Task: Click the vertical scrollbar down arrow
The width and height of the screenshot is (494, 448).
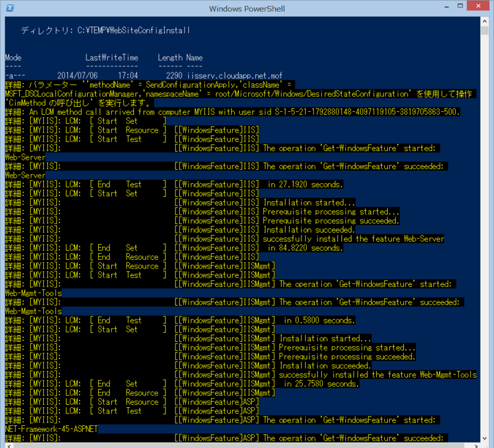Action: point(485,438)
